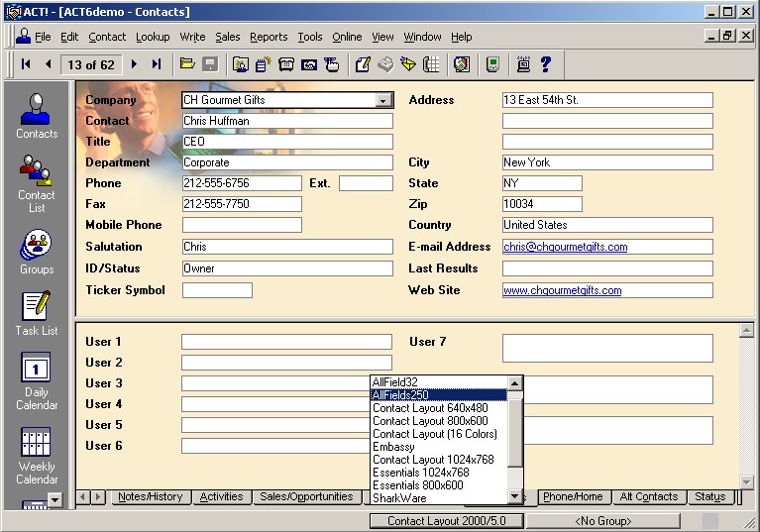Open the Lookup menu
The width and height of the screenshot is (760, 532).
tap(153, 37)
